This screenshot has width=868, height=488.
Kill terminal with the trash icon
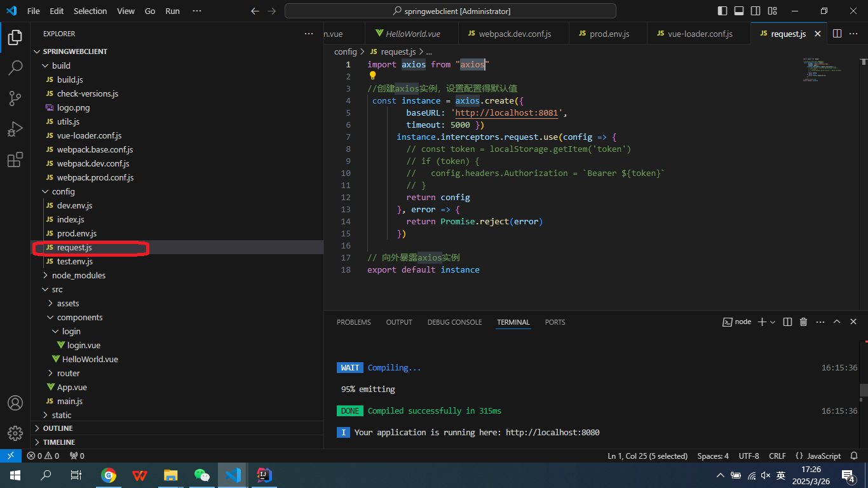coord(803,322)
